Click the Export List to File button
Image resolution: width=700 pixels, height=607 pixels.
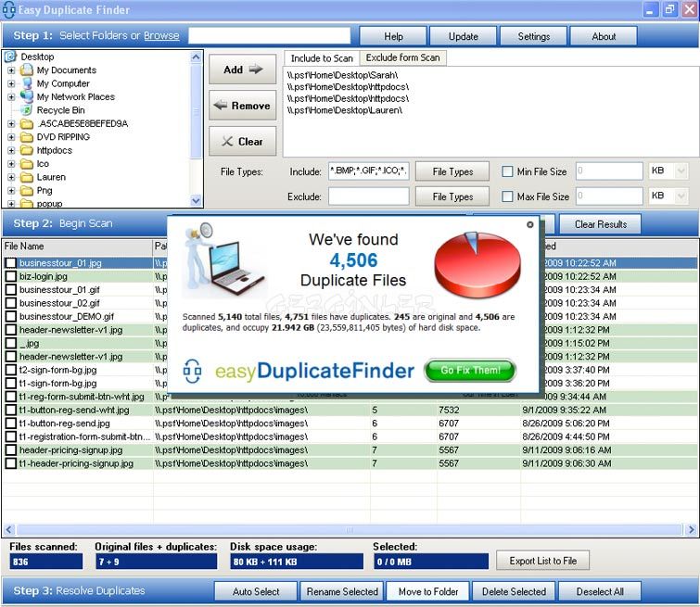click(543, 561)
